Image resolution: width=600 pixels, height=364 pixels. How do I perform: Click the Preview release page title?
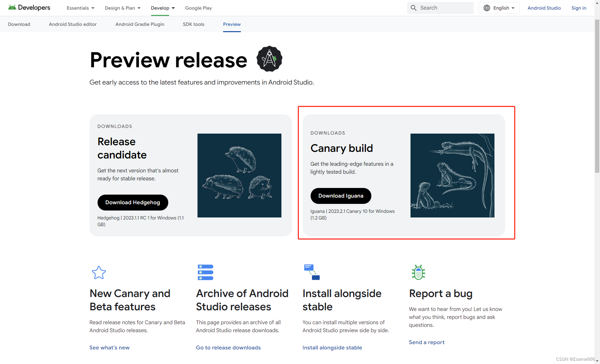pyautogui.click(x=169, y=60)
